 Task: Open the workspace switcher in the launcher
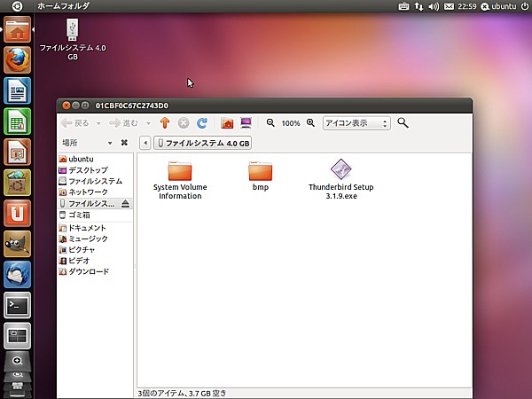click(17, 335)
